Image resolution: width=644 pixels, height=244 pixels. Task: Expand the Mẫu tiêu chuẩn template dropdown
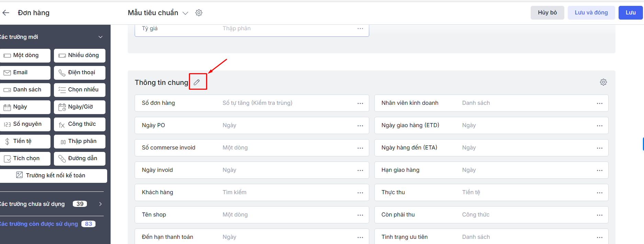[x=185, y=13]
